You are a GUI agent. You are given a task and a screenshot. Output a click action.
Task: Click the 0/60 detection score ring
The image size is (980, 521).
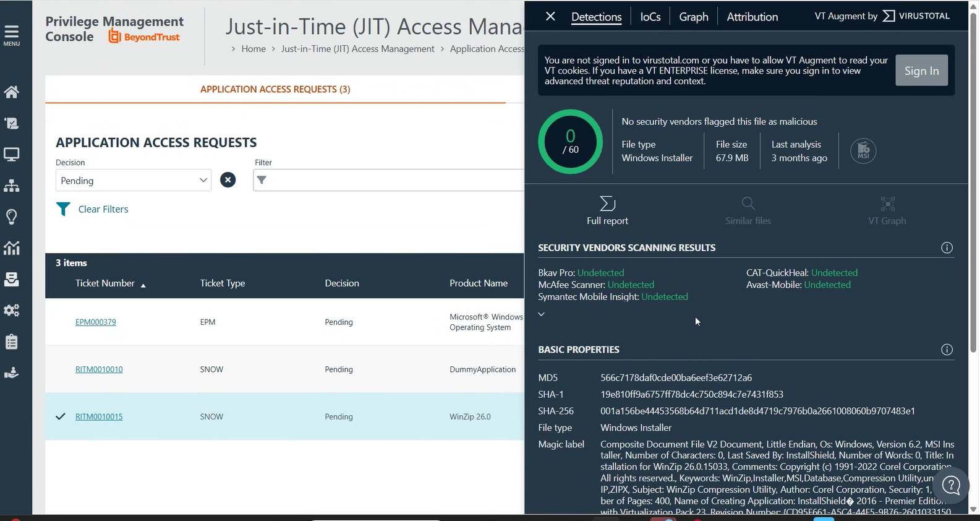[570, 142]
